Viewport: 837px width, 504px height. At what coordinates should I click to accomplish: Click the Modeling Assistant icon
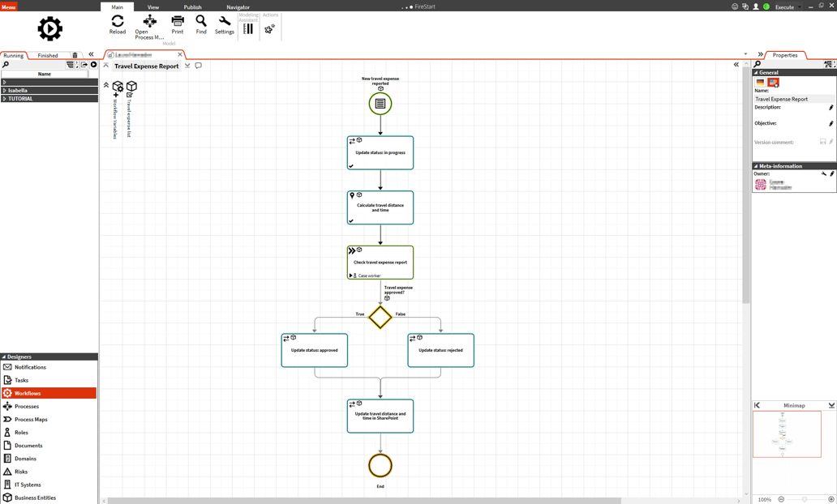(x=248, y=28)
